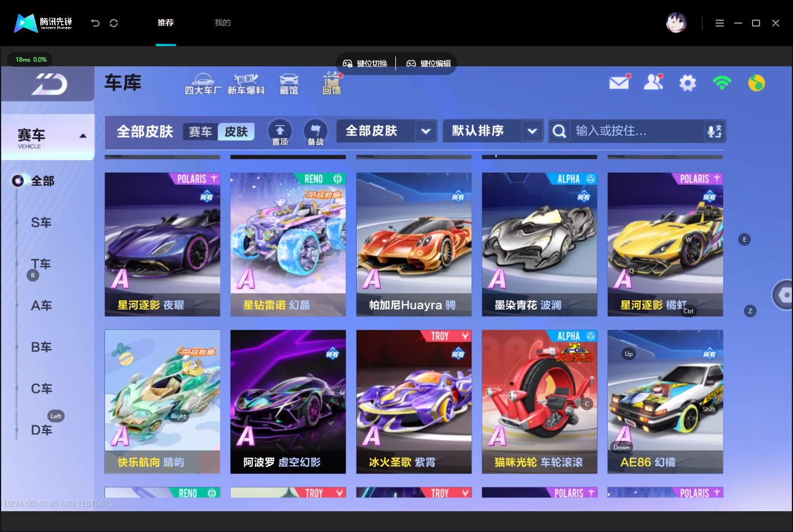Screen dimensions: 793x532
Task: Select the 帕加尼Huayra car card
Action: point(414,245)
